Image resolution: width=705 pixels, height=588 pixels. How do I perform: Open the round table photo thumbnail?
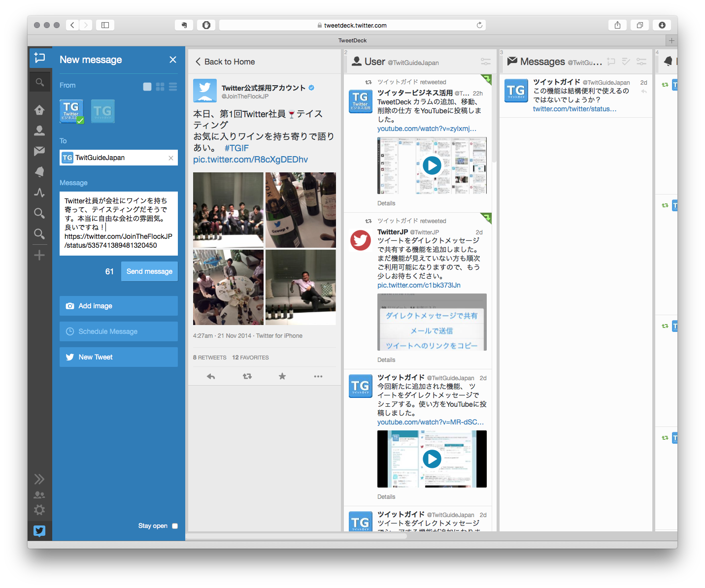pos(228,287)
